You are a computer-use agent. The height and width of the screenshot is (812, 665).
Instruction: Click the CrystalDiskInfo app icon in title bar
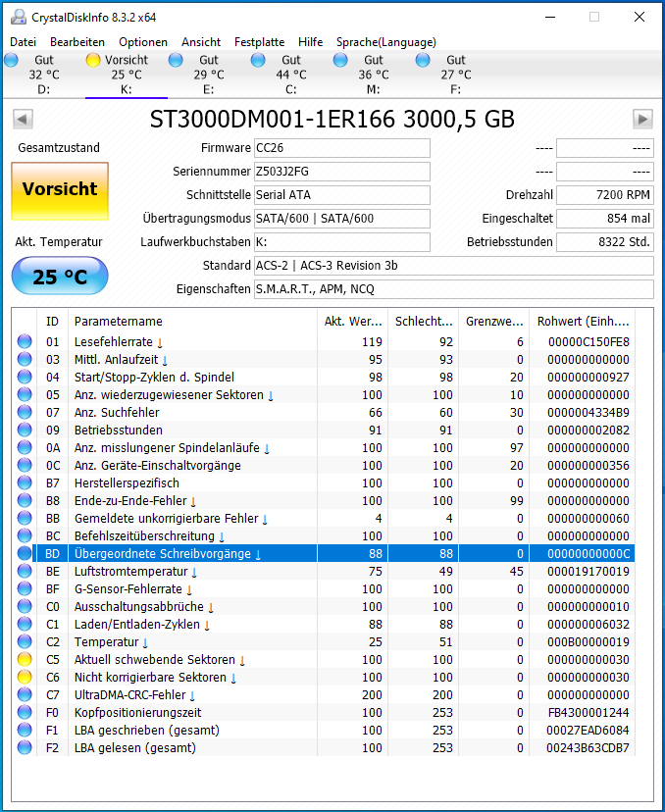pyautogui.click(x=19, y=17)
